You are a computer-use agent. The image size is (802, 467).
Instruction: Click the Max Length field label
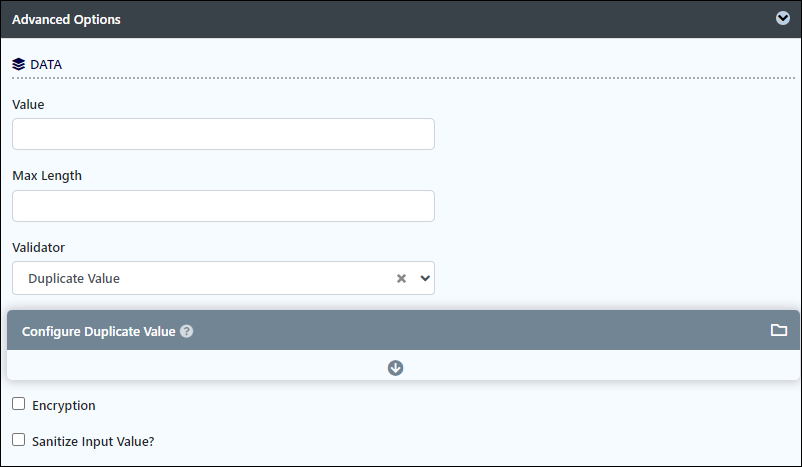click(47, 176)
